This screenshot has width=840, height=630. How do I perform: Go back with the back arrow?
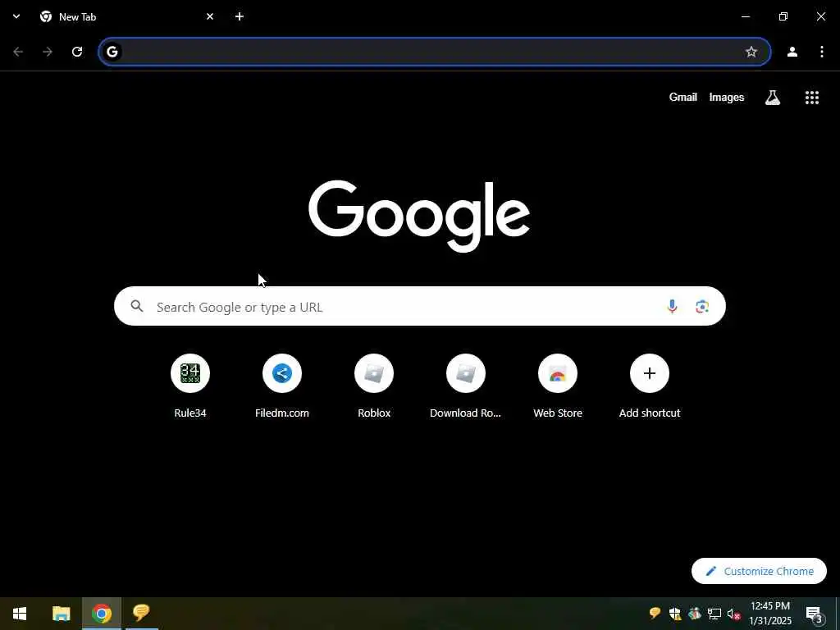point(18,52)
